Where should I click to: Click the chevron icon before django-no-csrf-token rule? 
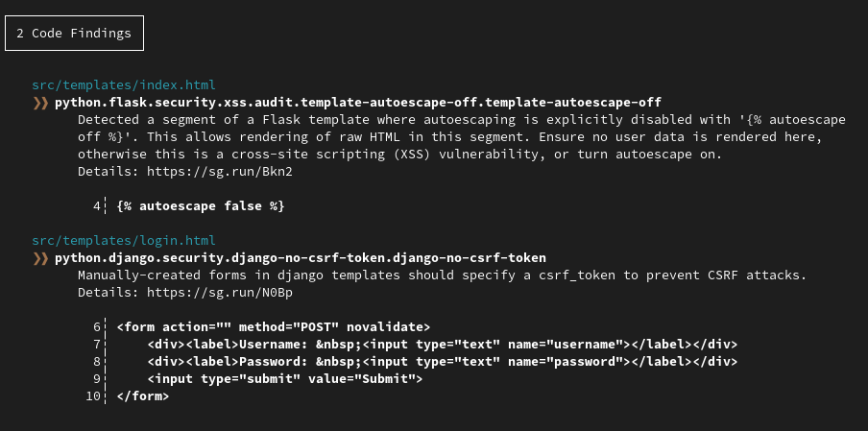[40, 257]
